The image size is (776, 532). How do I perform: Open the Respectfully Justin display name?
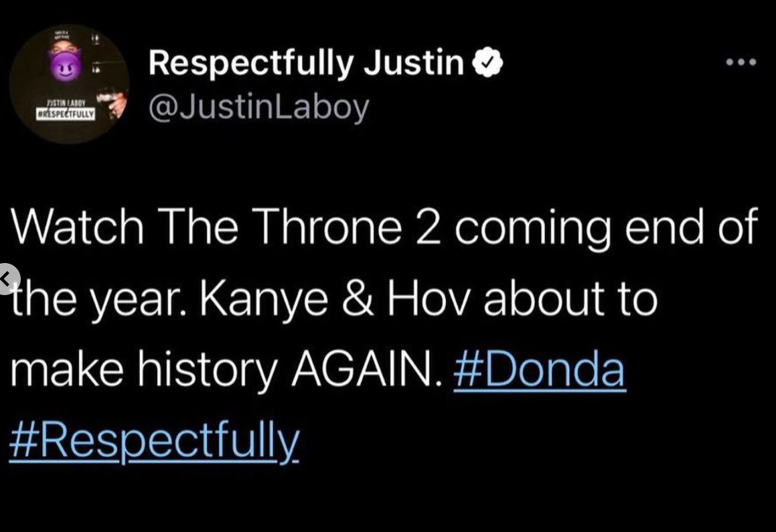point(306,64)
